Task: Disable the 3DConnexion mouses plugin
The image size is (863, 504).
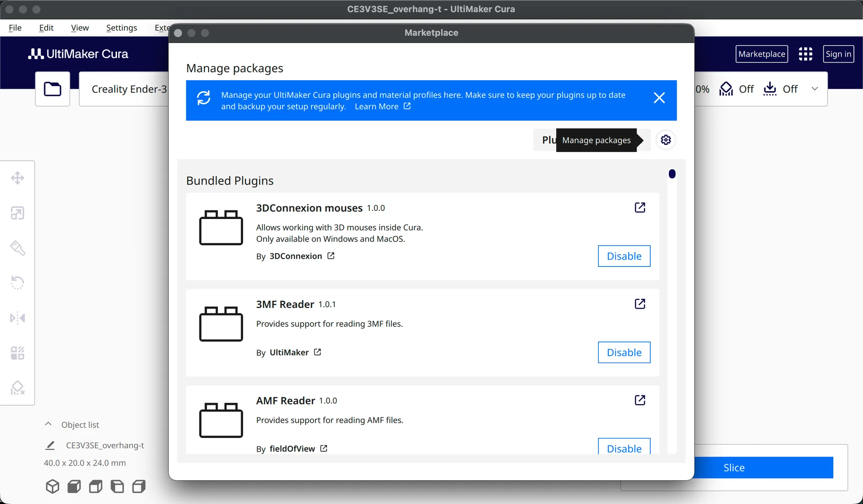Action: click(x=624, y=256)
